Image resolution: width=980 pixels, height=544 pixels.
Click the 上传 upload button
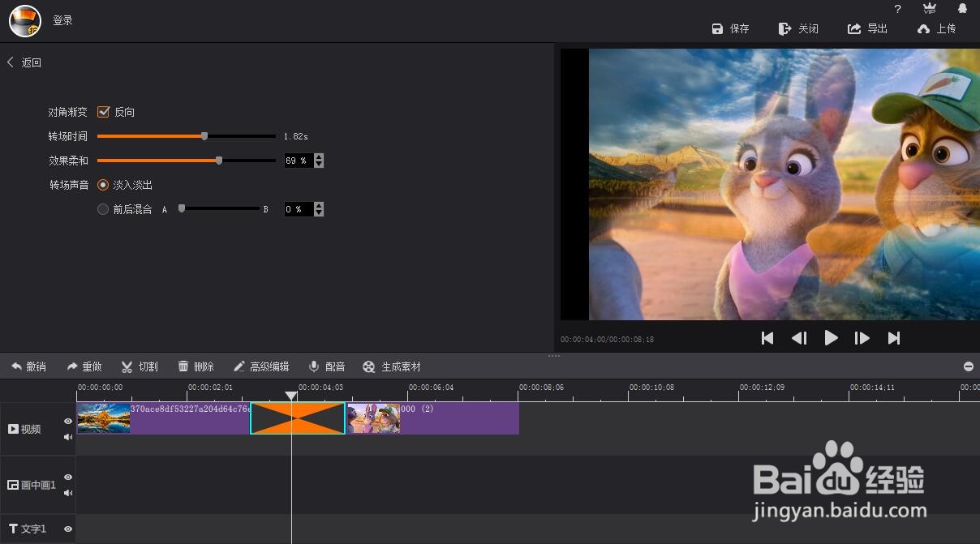point(937,28)
